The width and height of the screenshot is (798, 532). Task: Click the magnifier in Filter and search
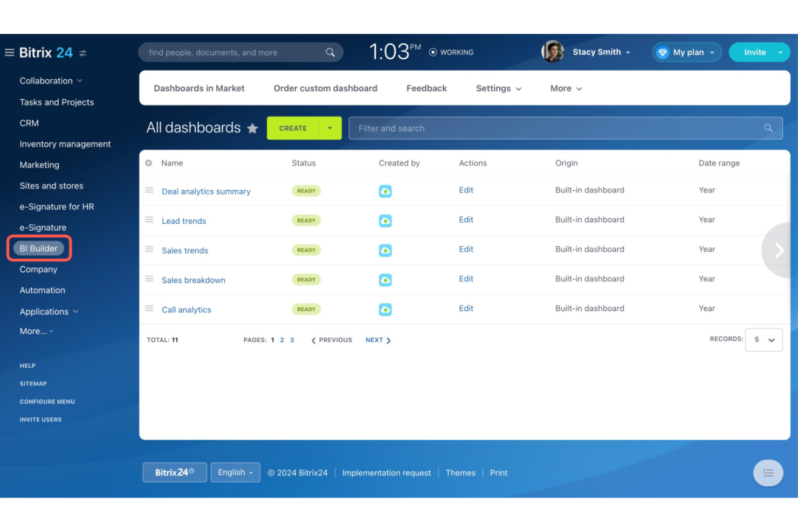(x=768, y=128)
